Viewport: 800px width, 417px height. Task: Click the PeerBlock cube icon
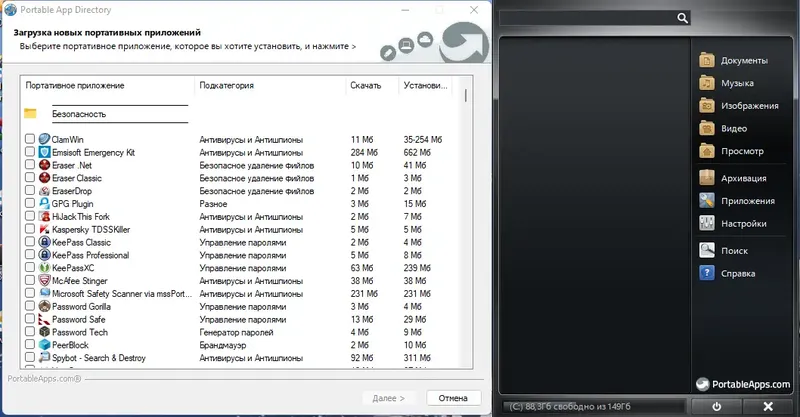(x=44, y=345)
